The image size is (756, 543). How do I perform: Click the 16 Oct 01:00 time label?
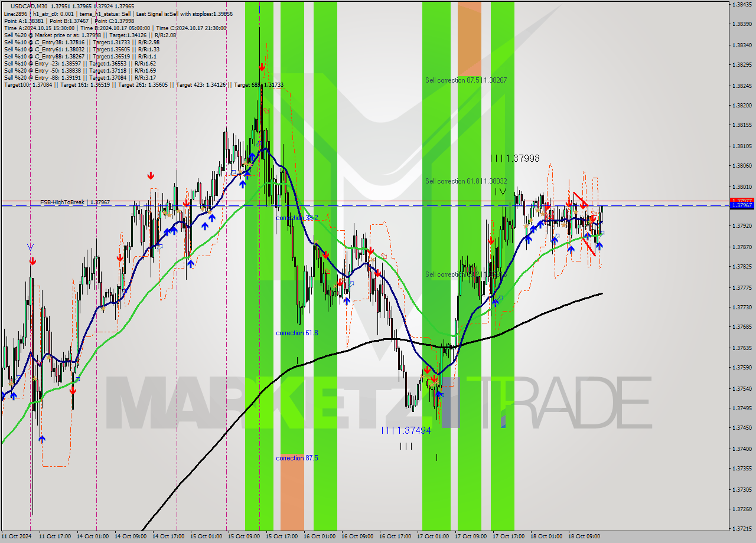point(320,537)
